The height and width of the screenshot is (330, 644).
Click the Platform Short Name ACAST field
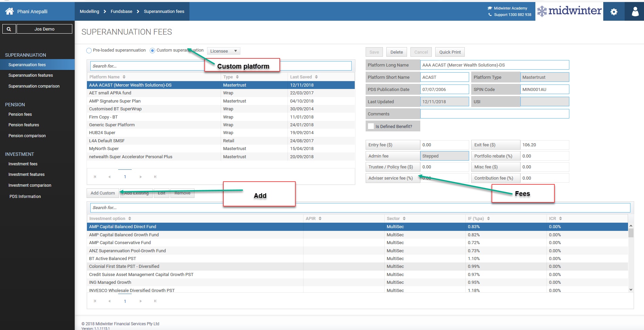click(x=444, y=77)
